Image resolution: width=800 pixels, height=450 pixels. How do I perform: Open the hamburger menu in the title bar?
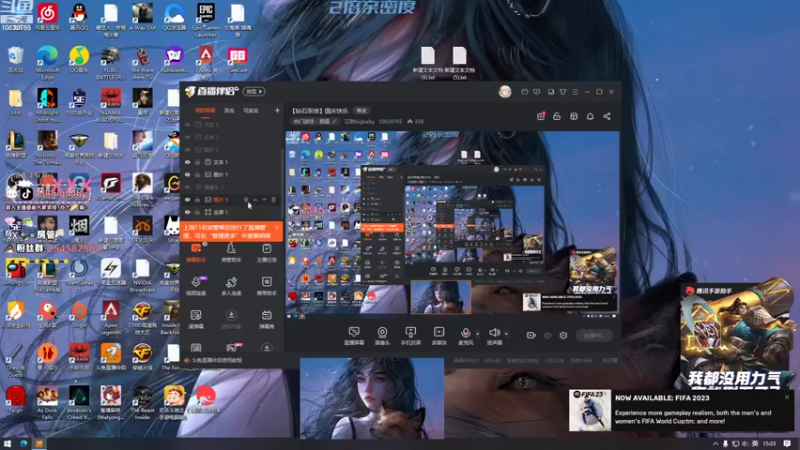pyautogui.click(x=575, y=92)
